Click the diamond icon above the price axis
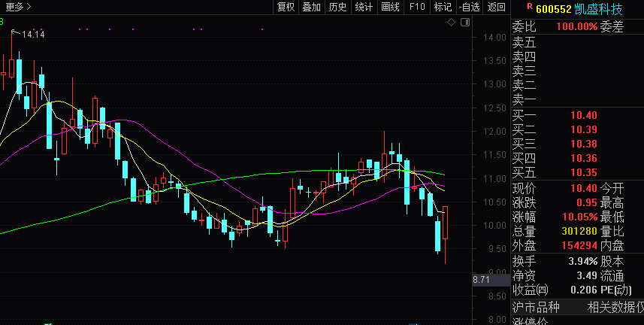 pyautogui.click(x=451, y=23)
